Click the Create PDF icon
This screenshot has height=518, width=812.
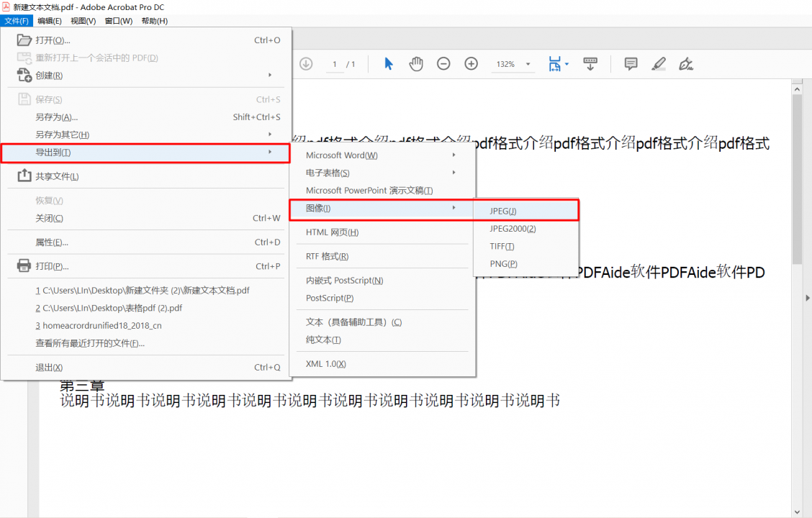pyautogui.click(x=24, y=75)
